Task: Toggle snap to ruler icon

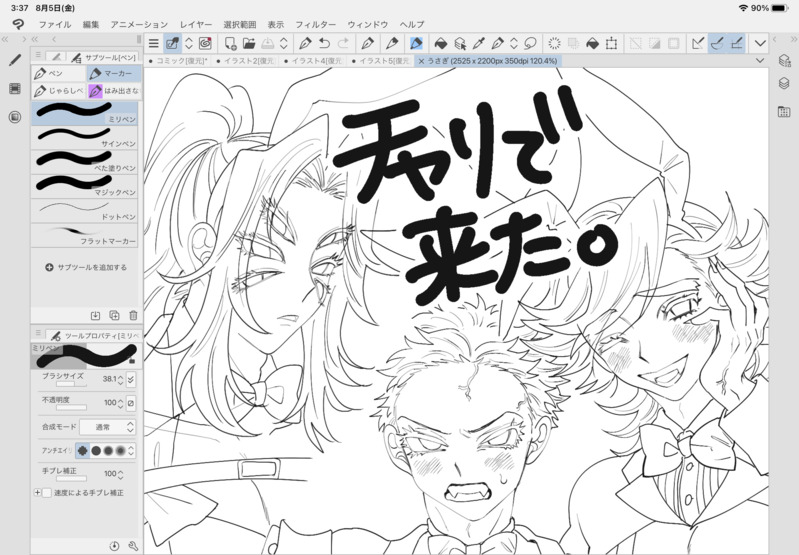Action: 698,44
